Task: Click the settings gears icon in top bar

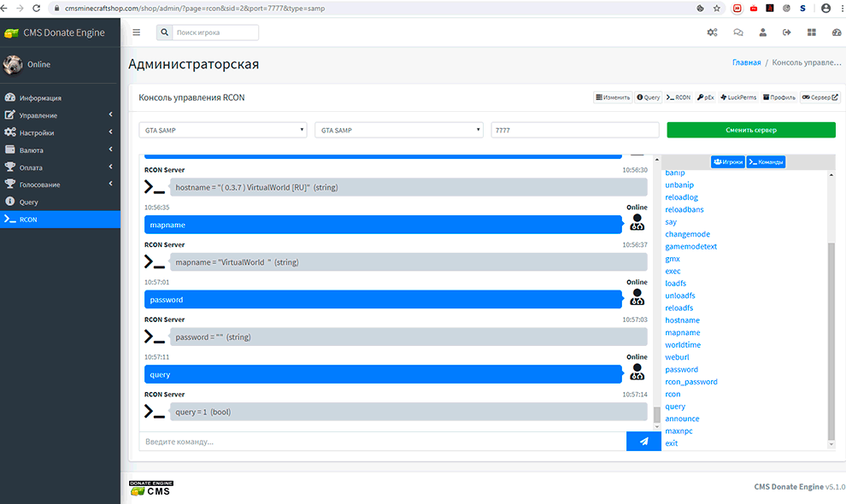Action: pos(712,32)
